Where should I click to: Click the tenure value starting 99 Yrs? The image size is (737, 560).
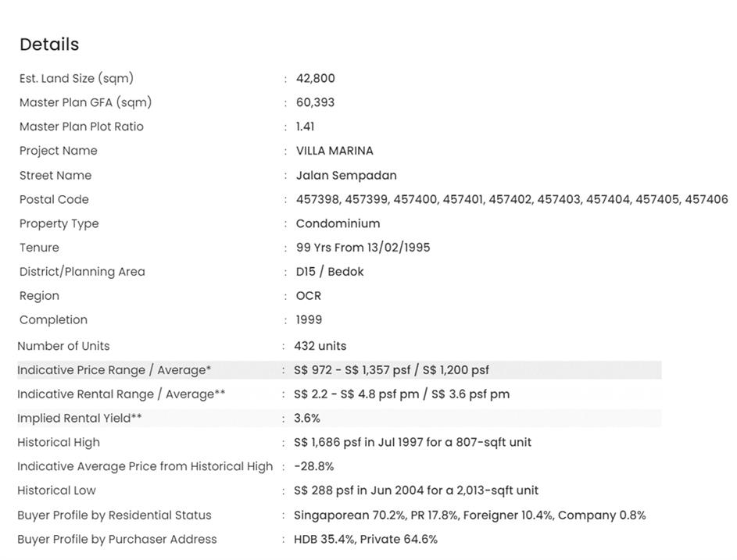[x=363, y=248]
